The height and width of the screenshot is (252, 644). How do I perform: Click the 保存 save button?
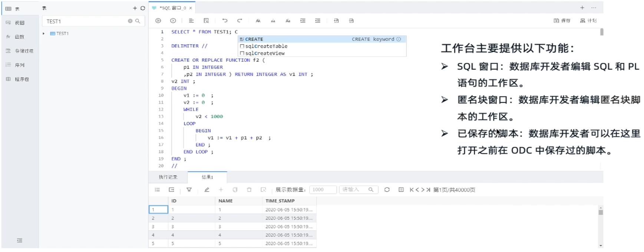point(562,21)
